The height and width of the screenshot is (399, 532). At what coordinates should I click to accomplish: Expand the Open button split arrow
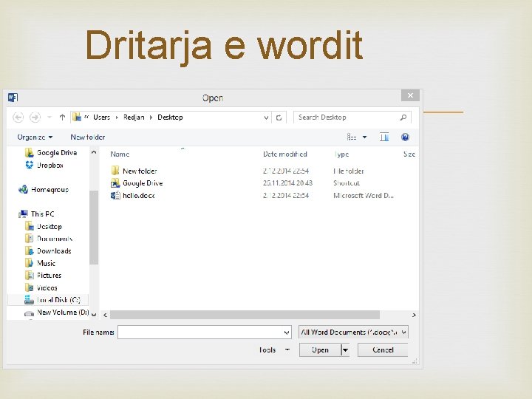click(345, 349)
